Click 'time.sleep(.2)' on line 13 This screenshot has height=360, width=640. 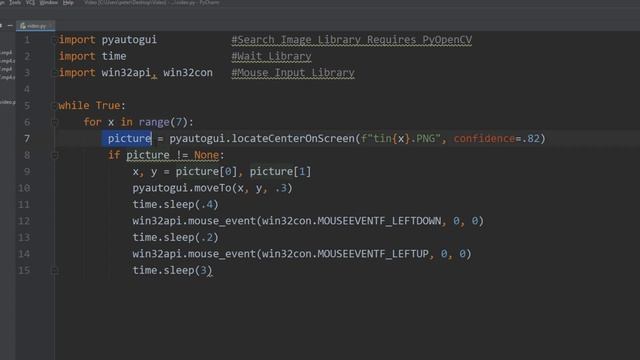176,238
